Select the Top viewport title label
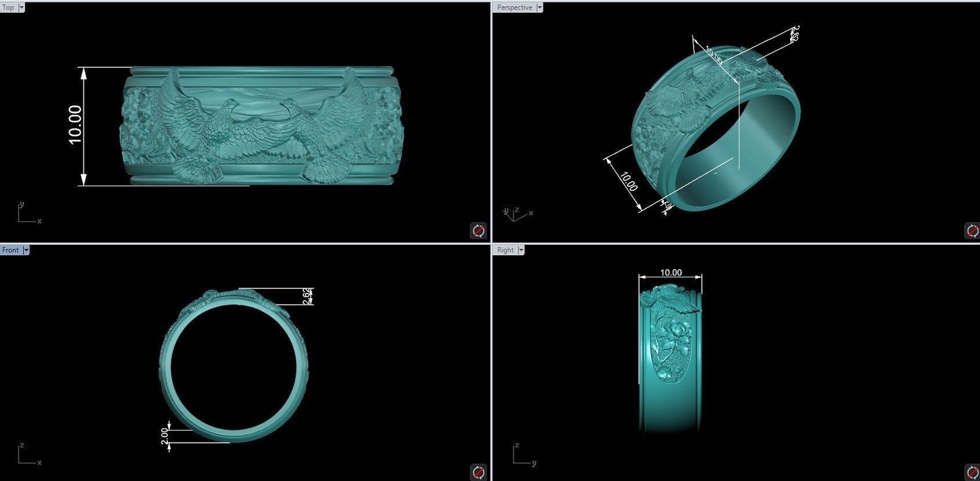Image resolution: width=980 pixels, height=481 pixels. pos(8,7)
